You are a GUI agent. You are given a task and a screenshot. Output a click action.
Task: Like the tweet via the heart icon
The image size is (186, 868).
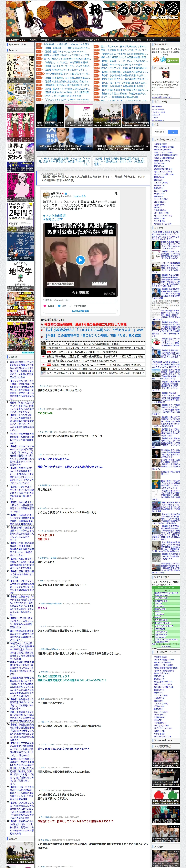(x=45, y=306)
